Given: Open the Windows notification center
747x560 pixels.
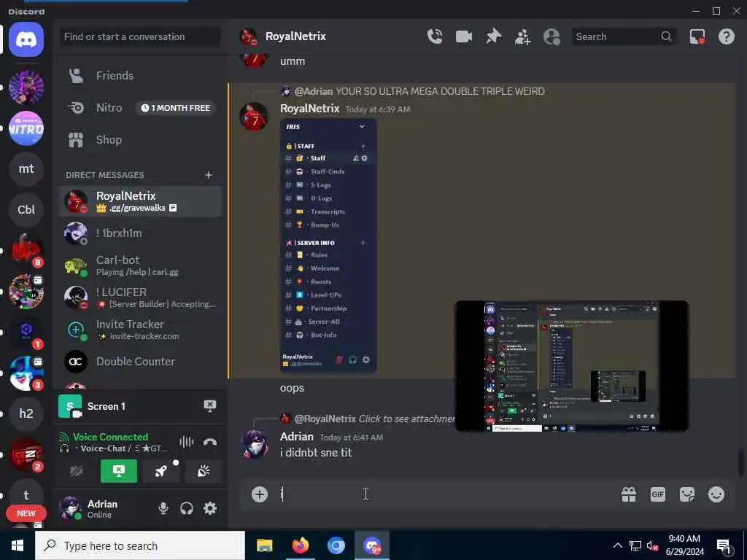Looking at the screenshot, I should [x=724, y=546].
